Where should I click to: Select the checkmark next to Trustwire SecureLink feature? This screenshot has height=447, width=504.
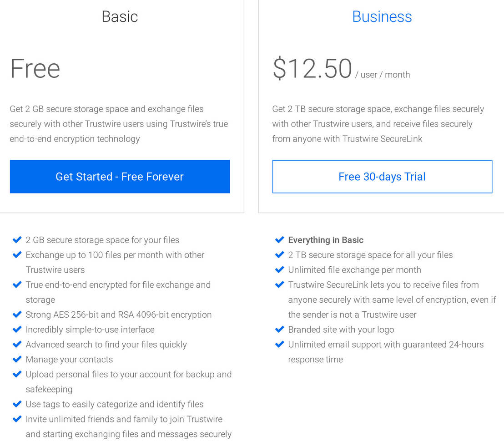(279, 284)
